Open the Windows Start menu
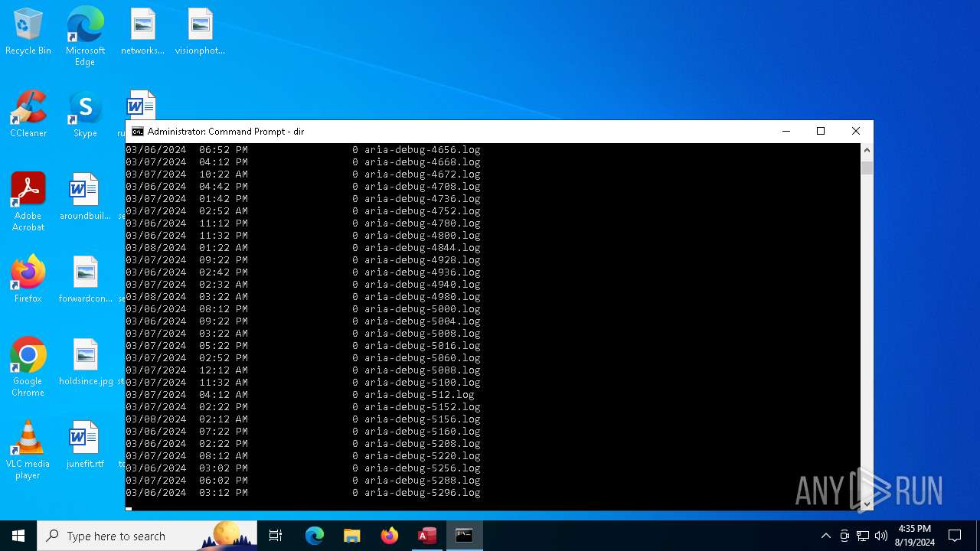The height and width of the screenshot is (551, 980). click(18, 536)
